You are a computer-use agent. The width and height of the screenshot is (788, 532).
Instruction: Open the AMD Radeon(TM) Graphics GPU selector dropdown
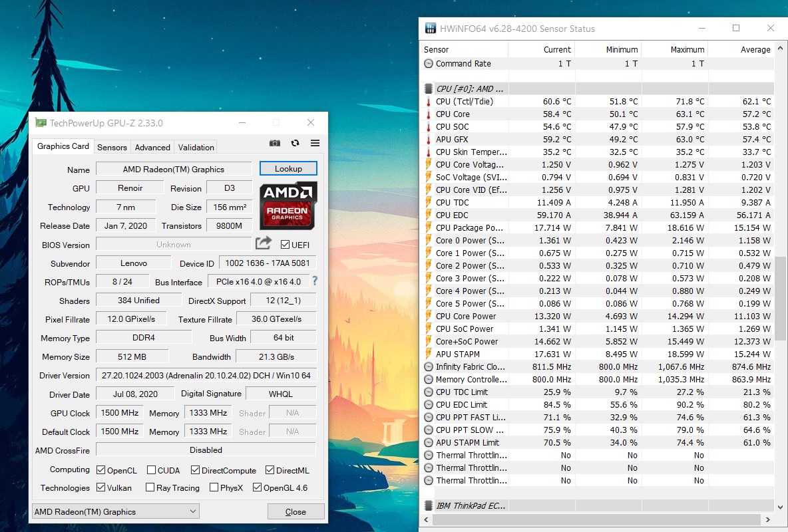coord(116,511)
